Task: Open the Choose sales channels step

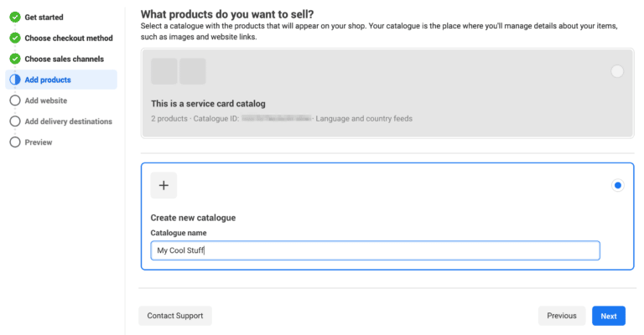Action: (x=64, y=59)
